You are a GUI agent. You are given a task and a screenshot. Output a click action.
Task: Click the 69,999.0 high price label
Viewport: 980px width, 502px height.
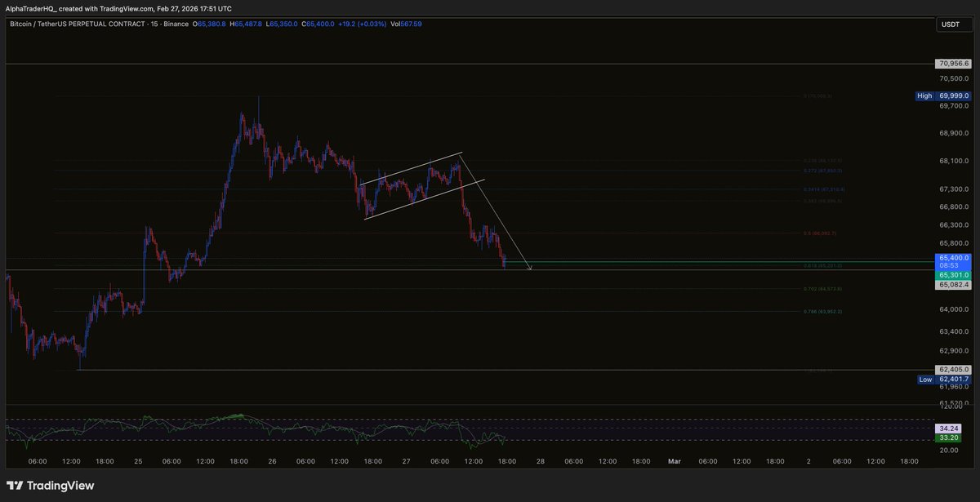953,96
